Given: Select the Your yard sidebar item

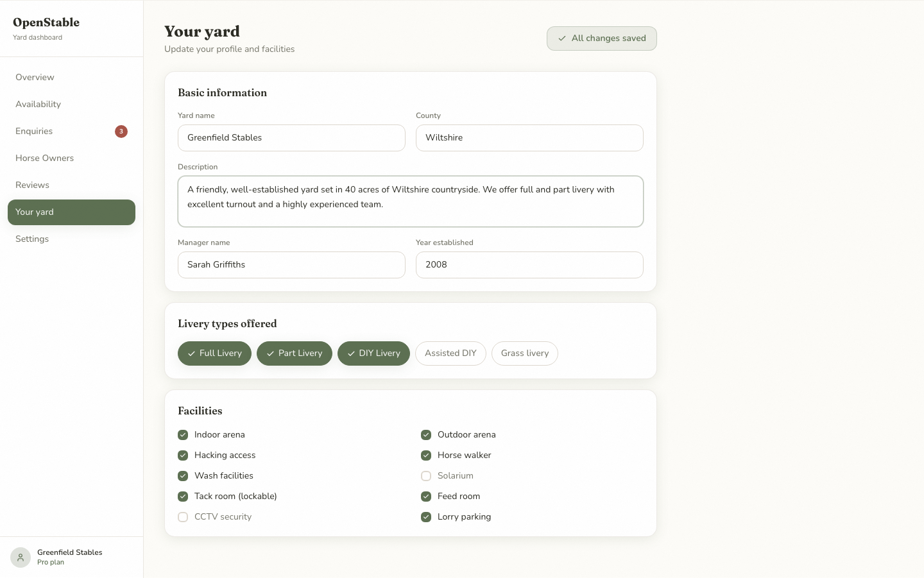Looking at the screenshot, I should point(71,212).
